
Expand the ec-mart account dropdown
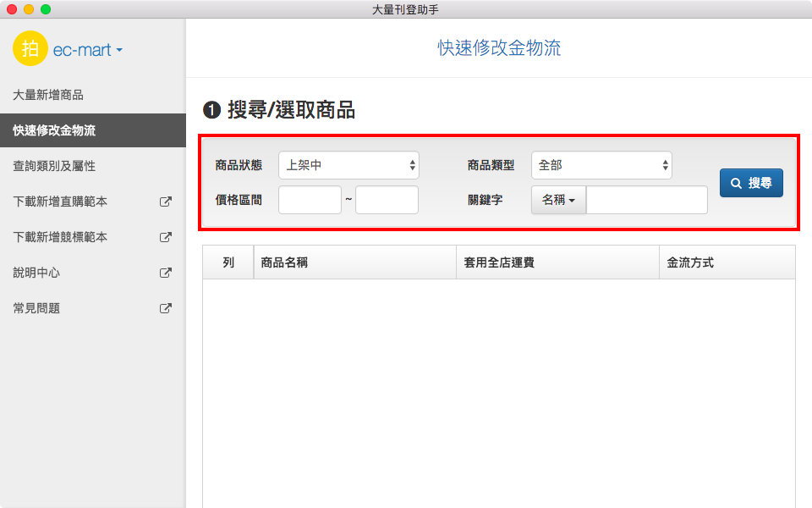pos(88,50)
